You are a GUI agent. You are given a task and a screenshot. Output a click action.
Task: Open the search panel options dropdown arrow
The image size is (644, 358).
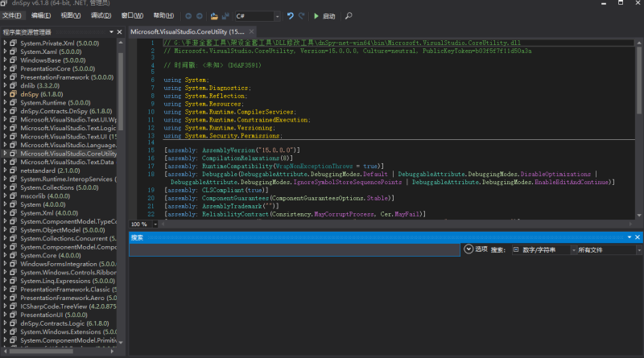pyautogui.click(x=630, y=237)
